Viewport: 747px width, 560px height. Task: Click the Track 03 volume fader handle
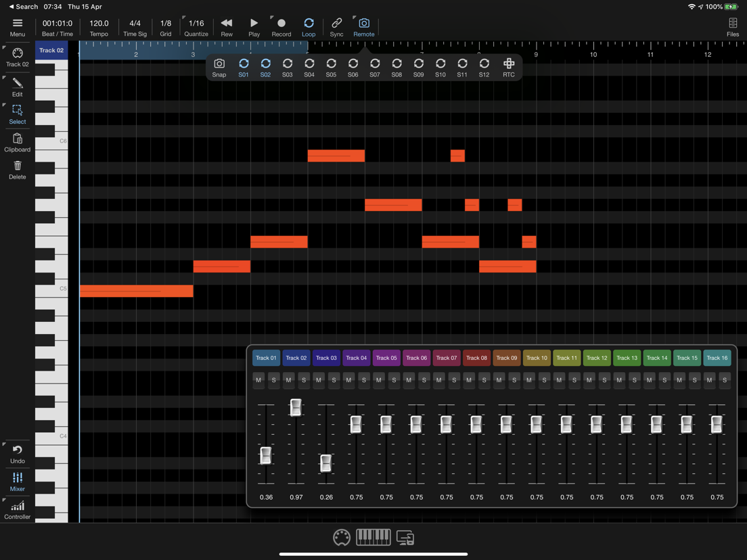[x=326, y=463]
